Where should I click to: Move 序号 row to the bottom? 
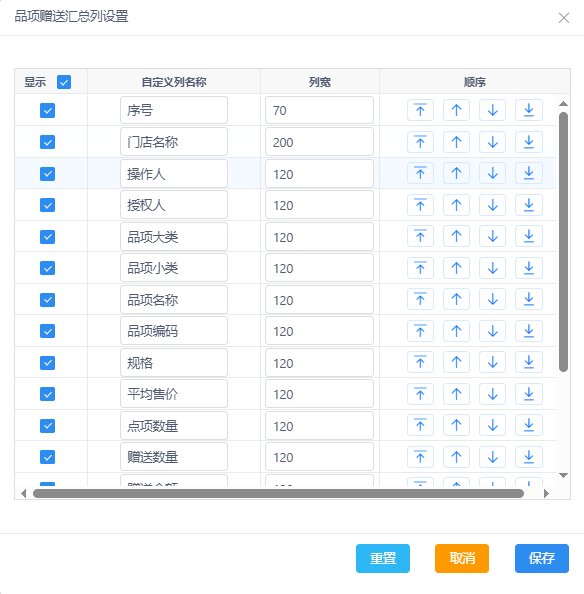[x=529, y=110]
